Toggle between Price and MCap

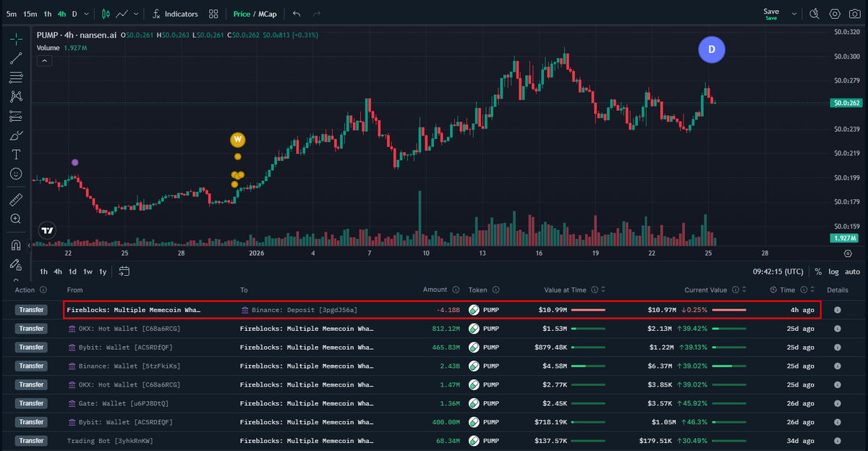255,14
